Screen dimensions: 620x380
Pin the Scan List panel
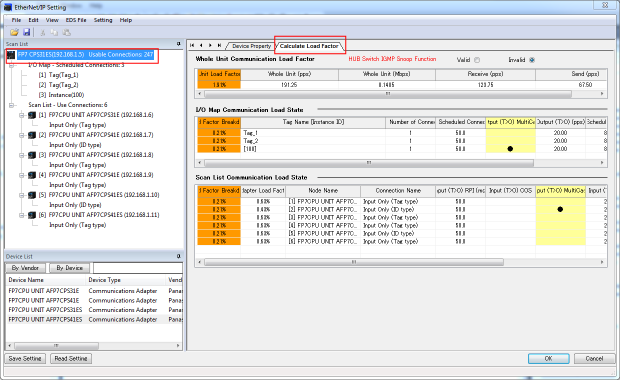[x=178, y=44]
